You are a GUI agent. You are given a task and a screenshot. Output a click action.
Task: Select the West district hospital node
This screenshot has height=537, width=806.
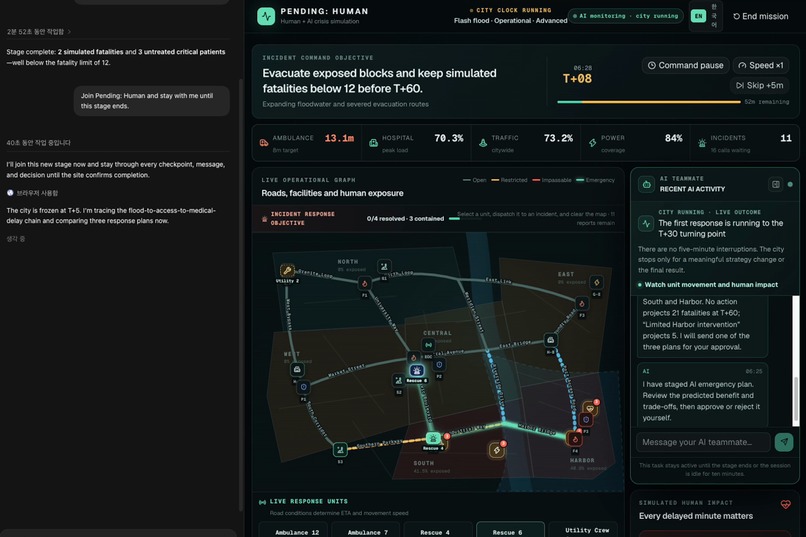(x=297, y=369)
